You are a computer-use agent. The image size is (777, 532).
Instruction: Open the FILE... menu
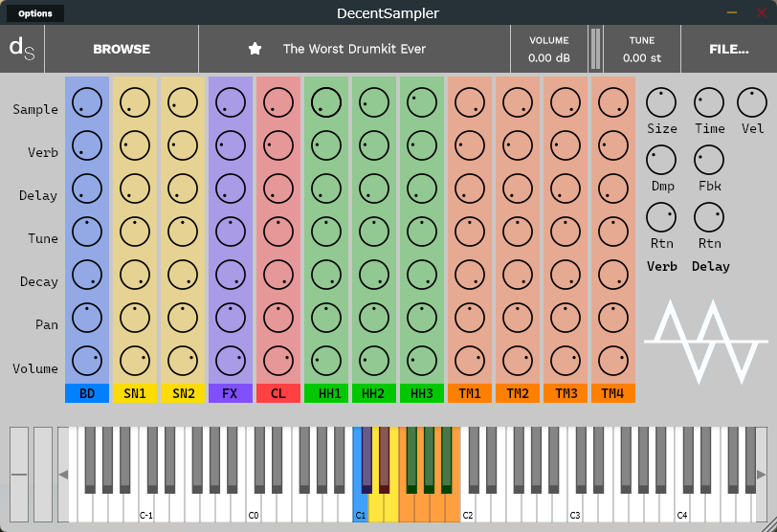(x=729, y=49)
